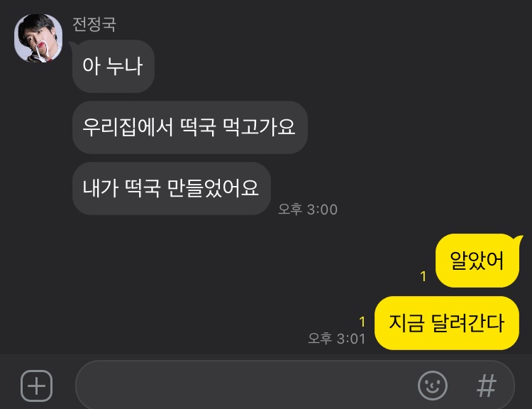
Task: Tap unread count 1 beside 알았어
Action: point(423,276)
